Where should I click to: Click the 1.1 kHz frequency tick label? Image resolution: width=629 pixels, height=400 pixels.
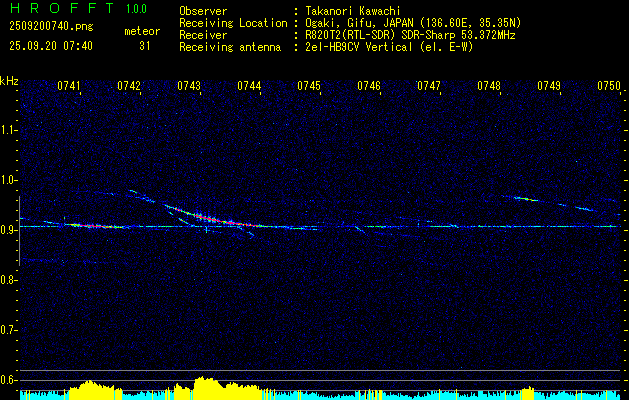(9, 129)
